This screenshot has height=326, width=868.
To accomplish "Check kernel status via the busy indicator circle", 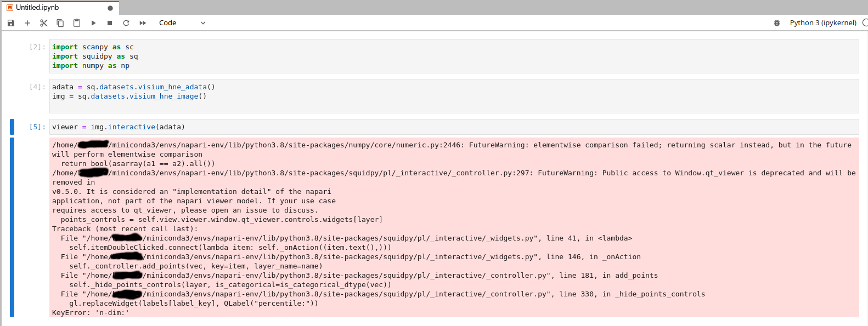I will pos(865,22).
